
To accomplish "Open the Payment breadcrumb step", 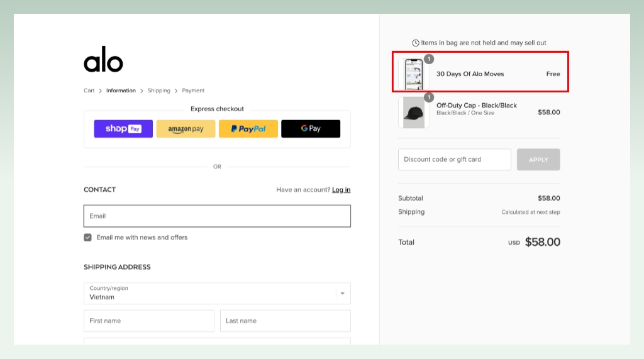I will [193, 91].
